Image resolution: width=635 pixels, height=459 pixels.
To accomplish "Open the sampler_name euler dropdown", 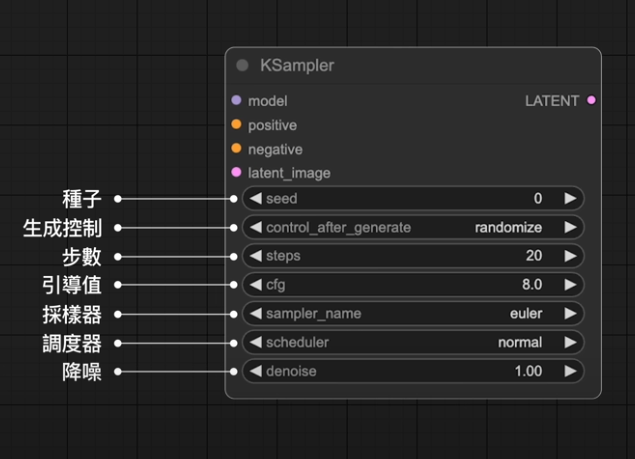I will point(412,314).
